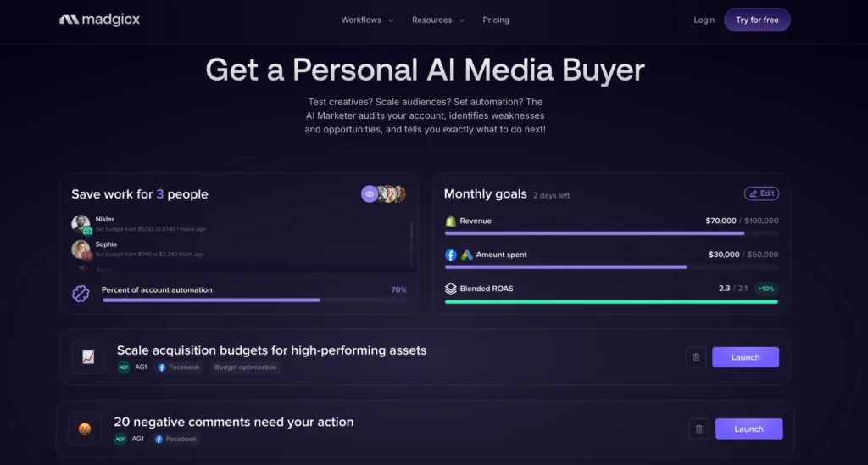Click the Facebook icon beside Amount spent
Viewport: 868px width, 465px height.
click(451, 255)
